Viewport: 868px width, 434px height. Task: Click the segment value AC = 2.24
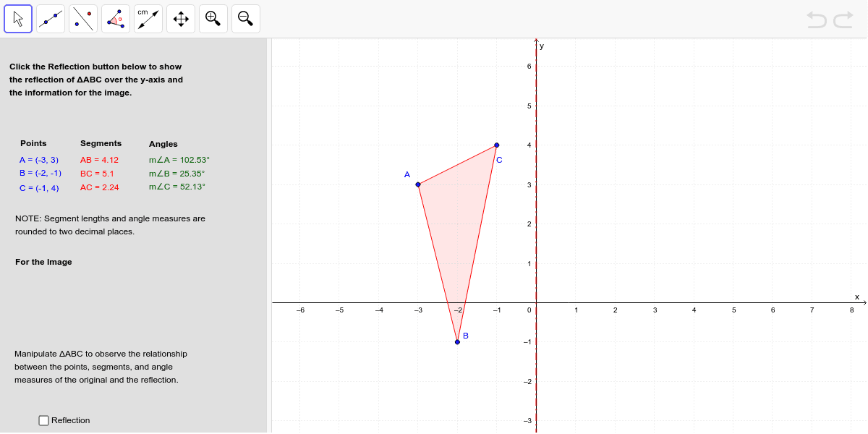click(100, 187)
